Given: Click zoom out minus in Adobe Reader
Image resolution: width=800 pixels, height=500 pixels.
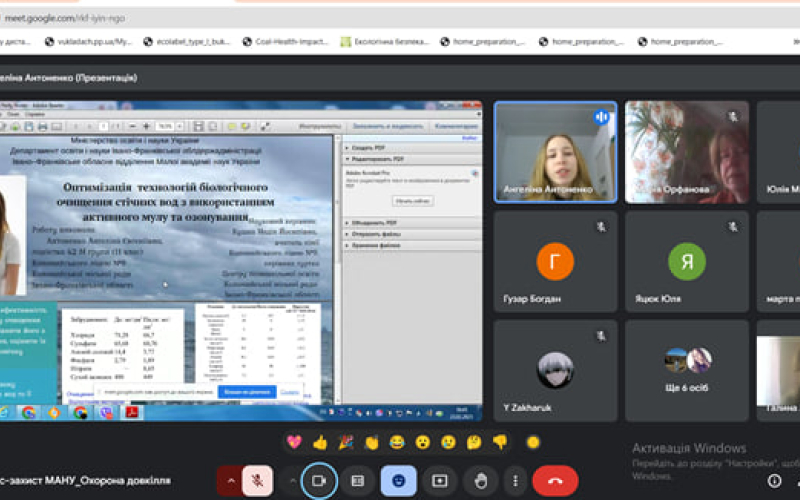Looking at the screenshot, I should (x=133, y=126).
